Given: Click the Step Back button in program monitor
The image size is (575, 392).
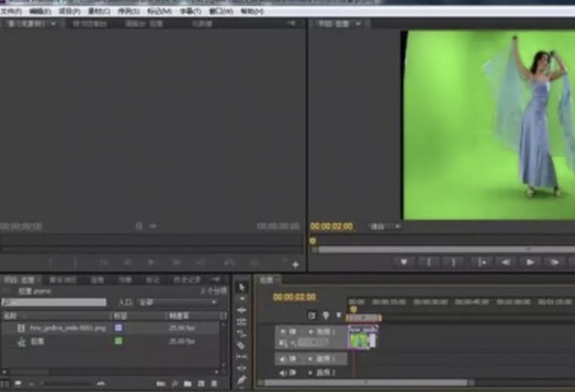Looking at the screenshot, I should point(505,262).
